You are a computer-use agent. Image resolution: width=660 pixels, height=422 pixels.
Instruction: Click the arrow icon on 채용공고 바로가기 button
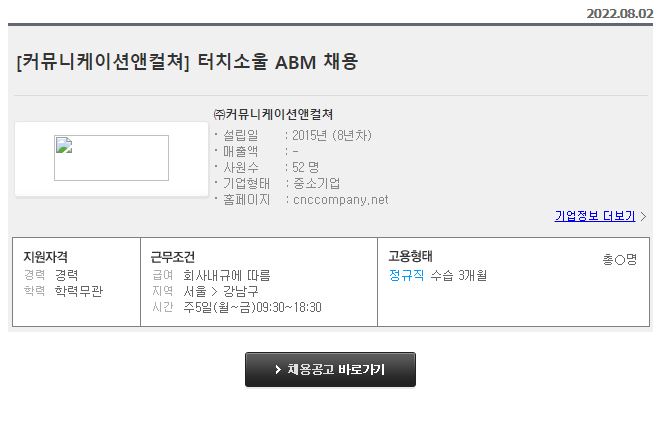tap(278, 369)
